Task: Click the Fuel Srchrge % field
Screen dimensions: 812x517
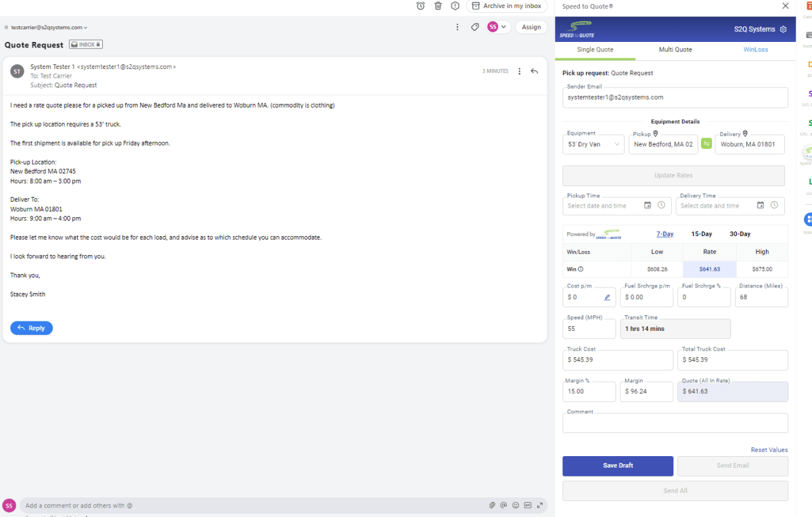Action: click(x=704, y=297)
